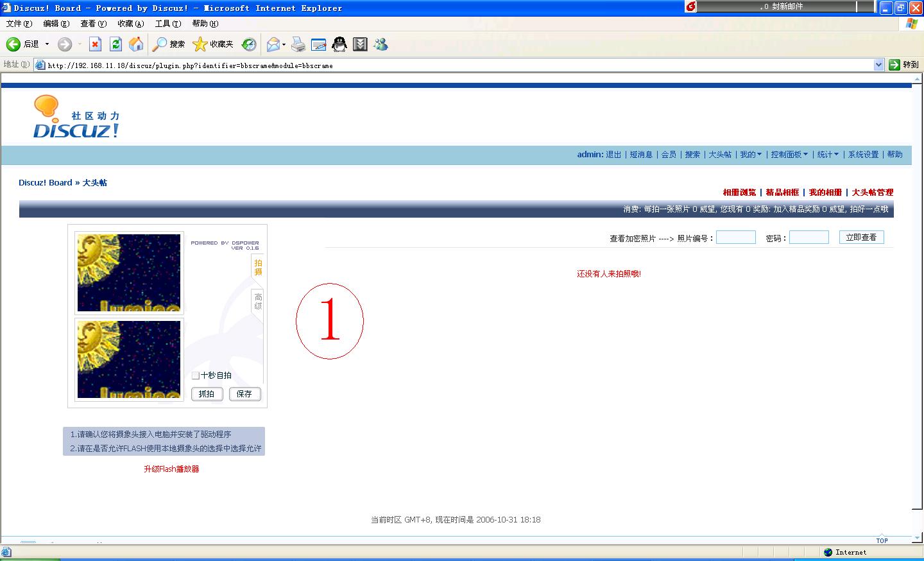Switch to the 高级 vertical tab
The height and width of the screenshot is (561, 924).
click(x=258, y=302)
